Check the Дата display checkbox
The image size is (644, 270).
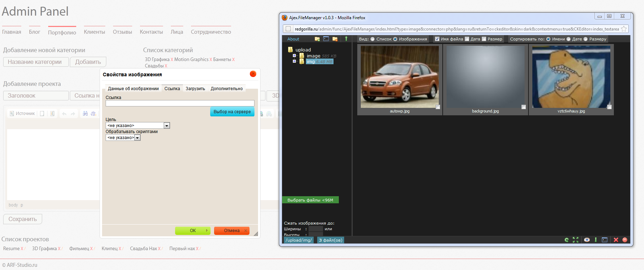(x=467, y=39)
